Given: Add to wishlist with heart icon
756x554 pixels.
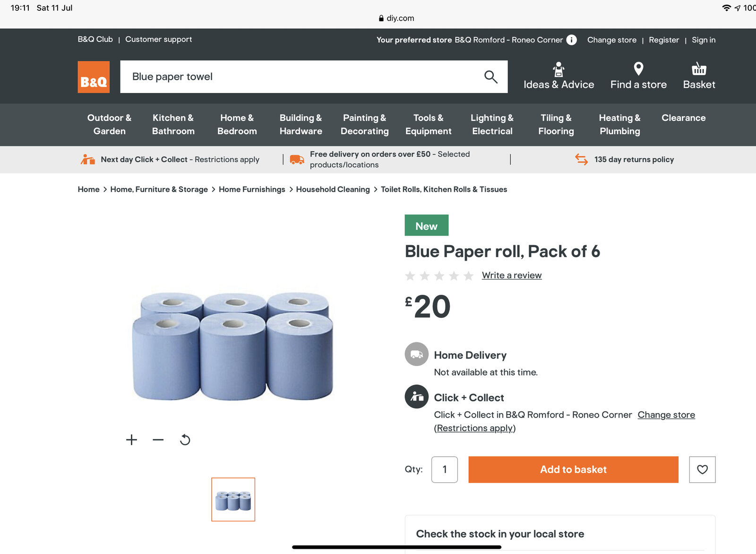Looking at the screenshot, I should tap(702, 469).
